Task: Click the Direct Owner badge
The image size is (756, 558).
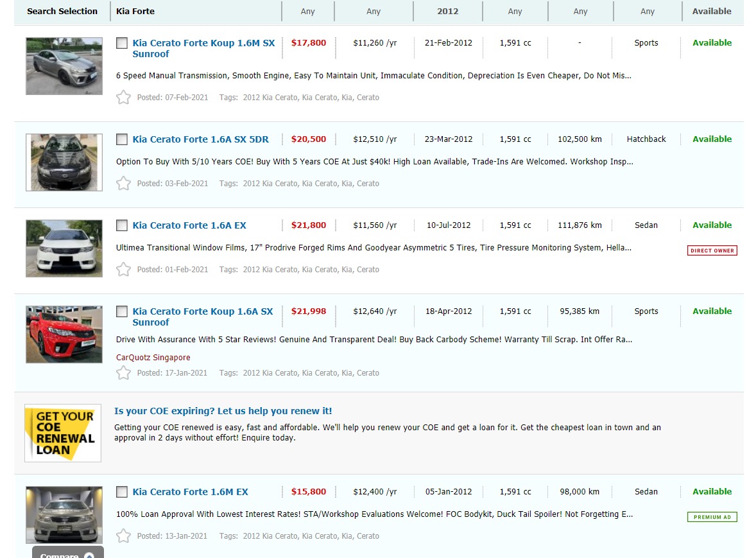Action: [712, 250]
